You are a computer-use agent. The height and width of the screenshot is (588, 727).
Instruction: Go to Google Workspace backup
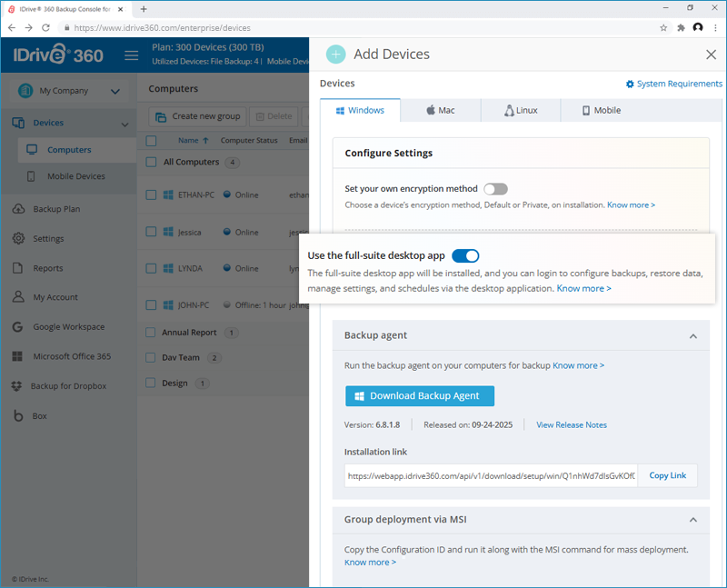tap(68, 327)
